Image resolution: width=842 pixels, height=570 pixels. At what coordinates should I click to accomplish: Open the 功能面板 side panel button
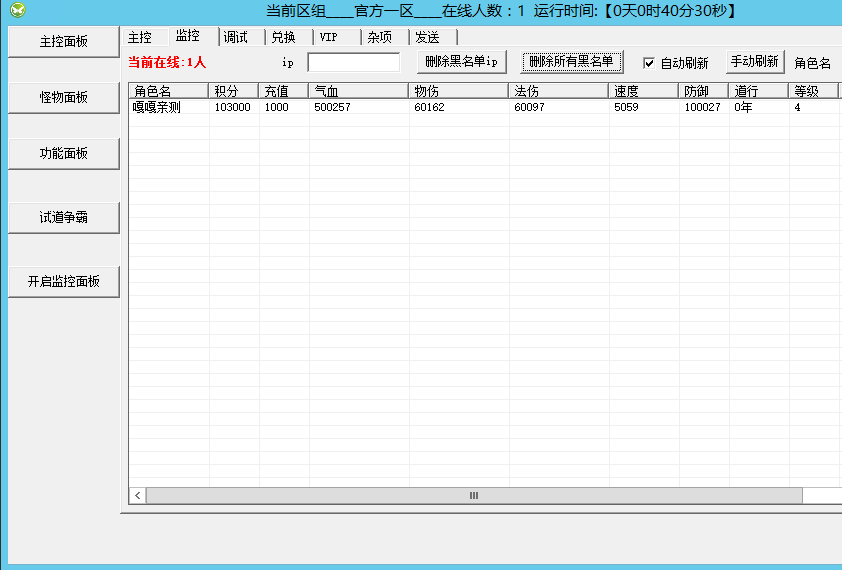[x=63, y=154]
